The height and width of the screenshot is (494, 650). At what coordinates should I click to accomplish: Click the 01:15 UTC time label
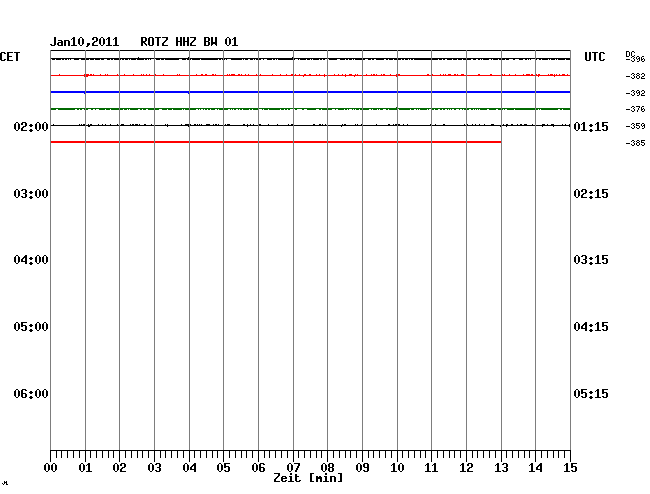coord(591,126)
